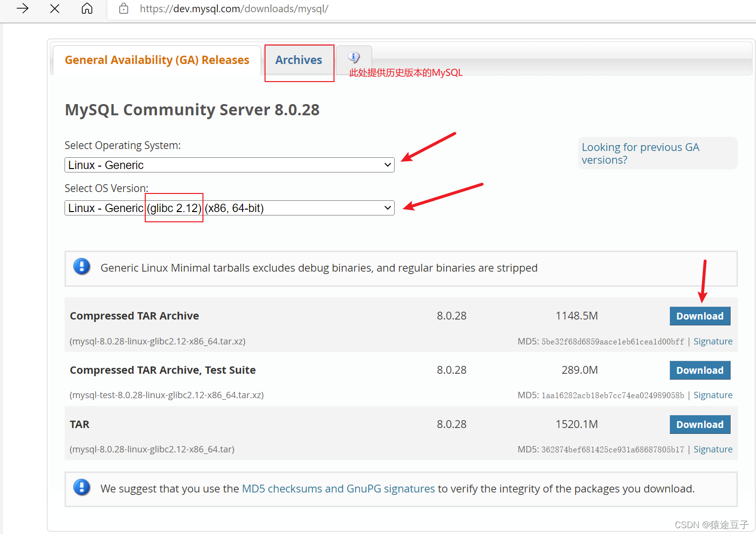The image size is (756, 534).
Task: Click blue alert icon beside MD5 suggestion note
Action: click(x=82, y=488)
